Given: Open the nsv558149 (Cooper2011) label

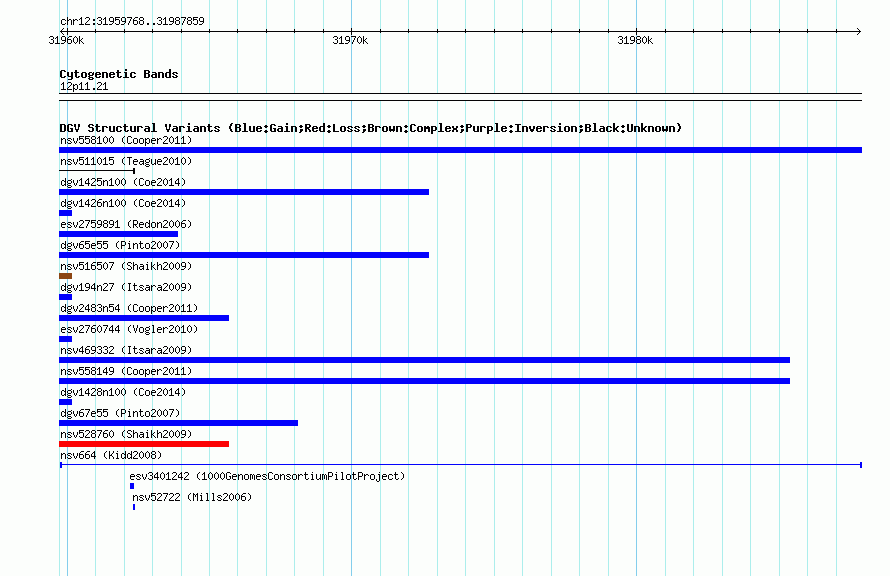Looking at the screenshot, I should click(x=126, y=371).
